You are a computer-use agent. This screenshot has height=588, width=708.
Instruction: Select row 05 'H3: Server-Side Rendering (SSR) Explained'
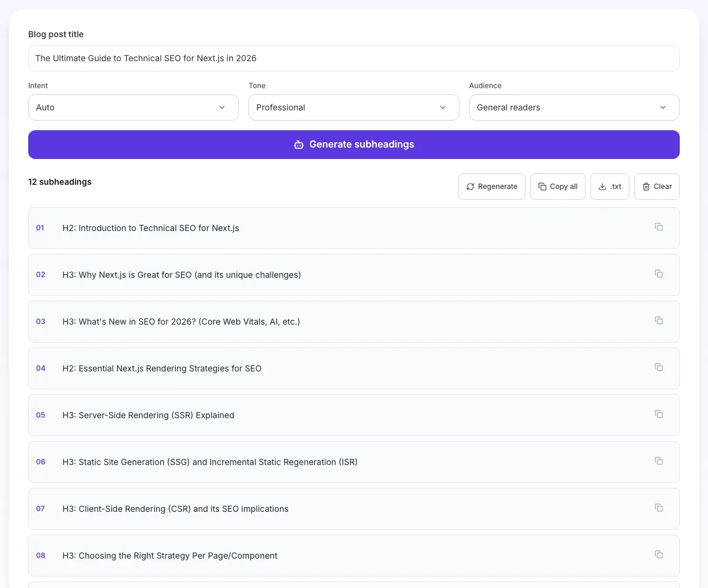(353, 415)
